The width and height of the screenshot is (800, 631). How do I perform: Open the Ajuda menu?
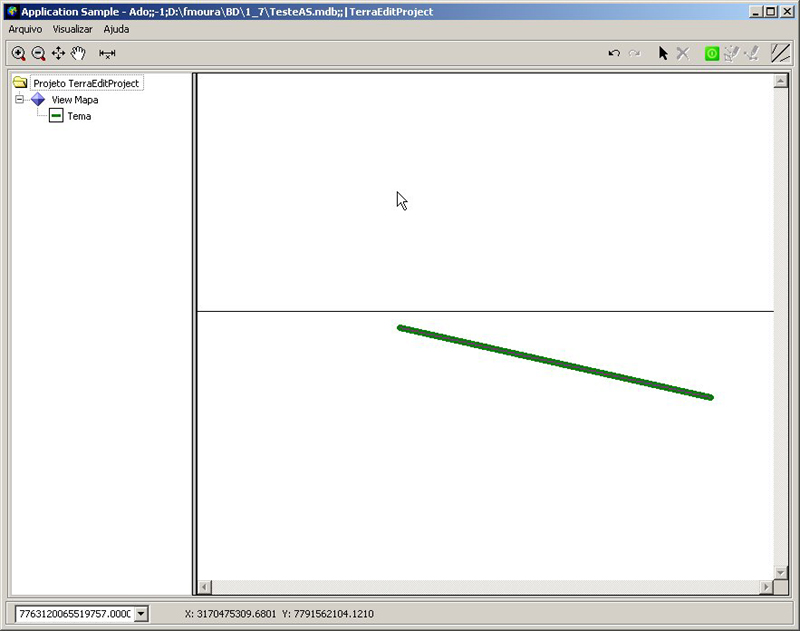pos(116,30)
